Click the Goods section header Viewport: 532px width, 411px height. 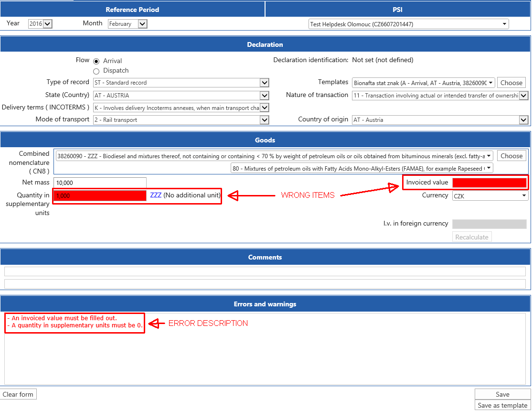pyautogui.click(x=265, y=140)
